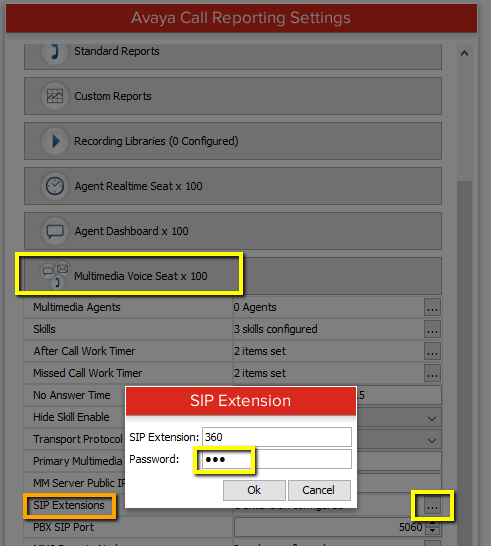Click the Recording Libraries play icon

[x=55, y=141]
